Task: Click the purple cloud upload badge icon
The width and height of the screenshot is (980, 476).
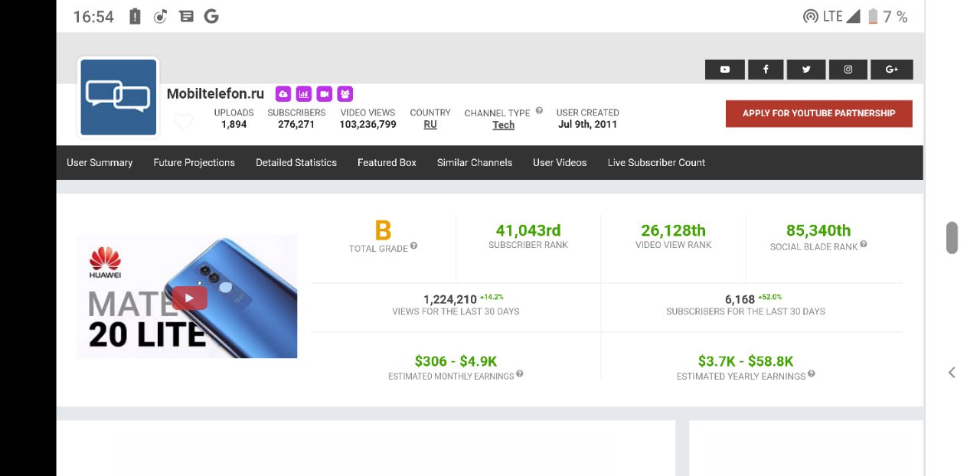Action: (x=283, y=94)
